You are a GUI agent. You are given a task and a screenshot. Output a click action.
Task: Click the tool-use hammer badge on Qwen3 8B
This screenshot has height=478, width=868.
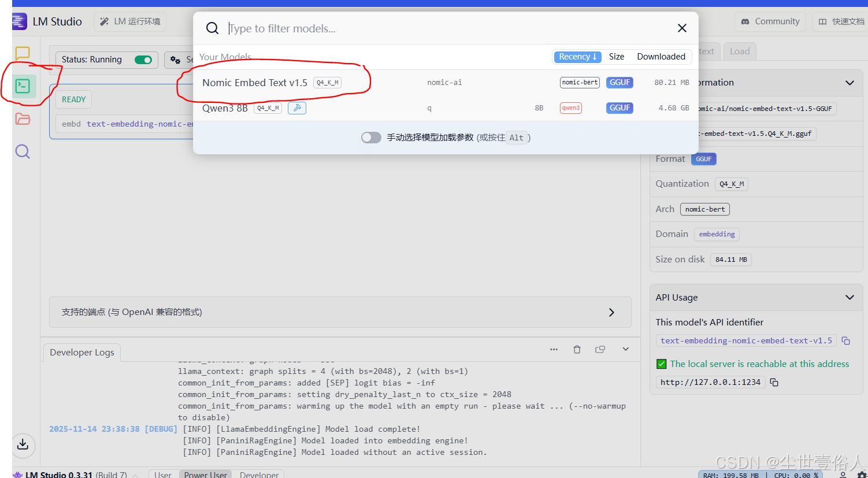click(x=297, y=108)
